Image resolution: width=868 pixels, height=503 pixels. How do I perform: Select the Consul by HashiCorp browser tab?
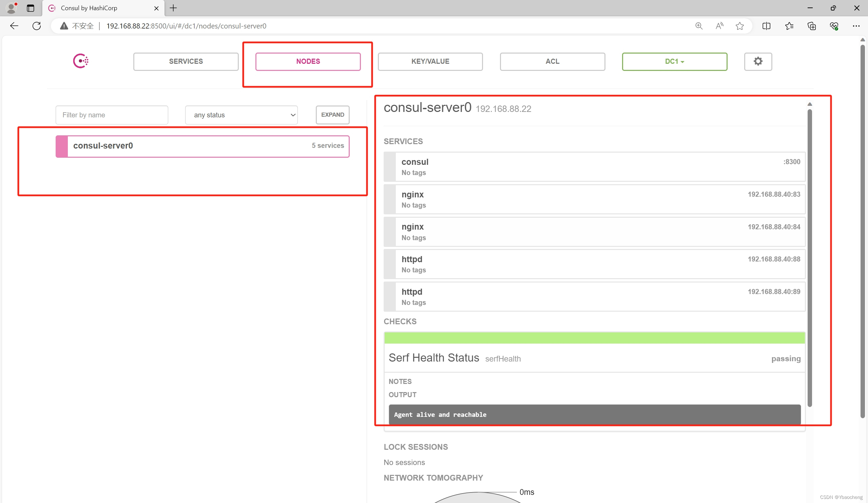click(x=103, y=8)
